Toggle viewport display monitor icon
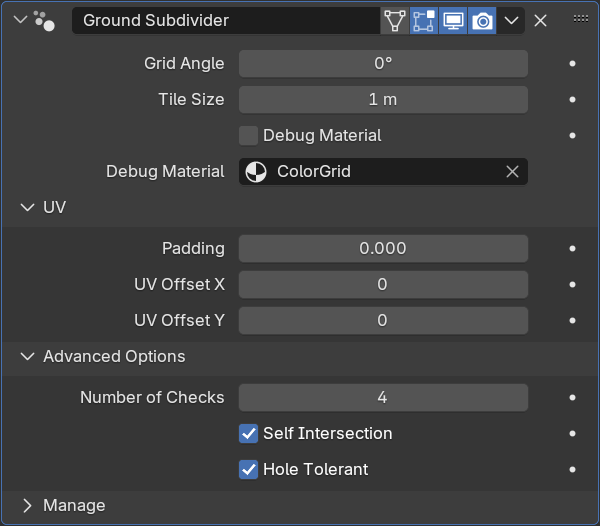The width and height of the screenshot is (600, 526). click(x=453, y=21)
